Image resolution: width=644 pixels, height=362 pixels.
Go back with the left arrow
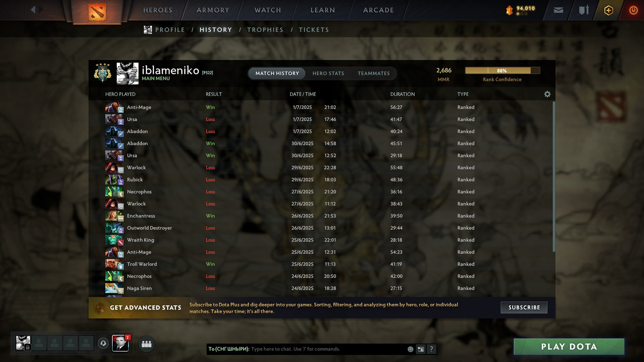click(33, 10)
